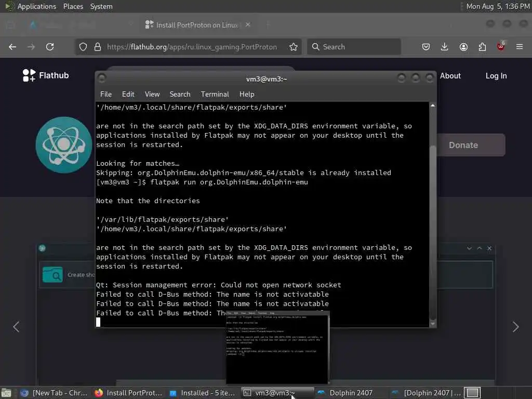Open the Terminal menu in terminal
The image size is (532, 399).
coord(215,95)
